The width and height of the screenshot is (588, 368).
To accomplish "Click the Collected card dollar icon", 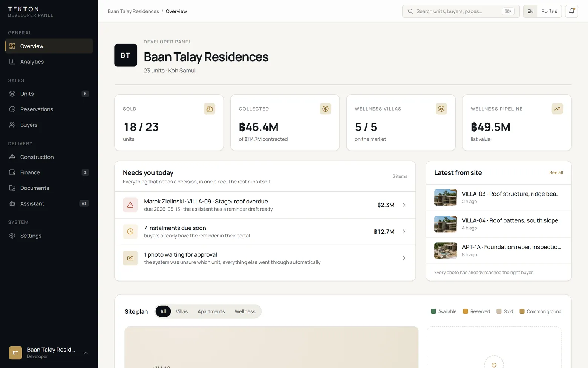I will 325,109.
